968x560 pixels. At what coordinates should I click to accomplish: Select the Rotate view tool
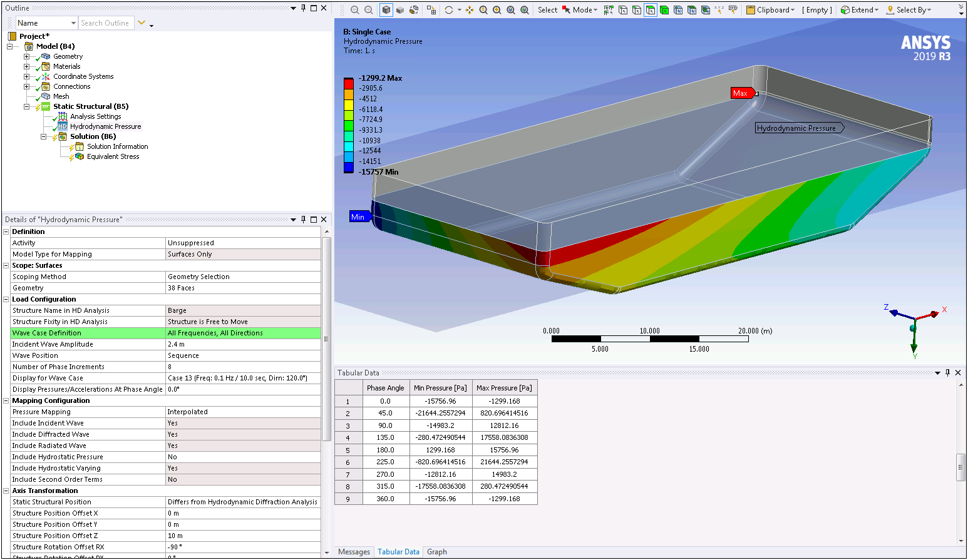(x=449, y=10)
